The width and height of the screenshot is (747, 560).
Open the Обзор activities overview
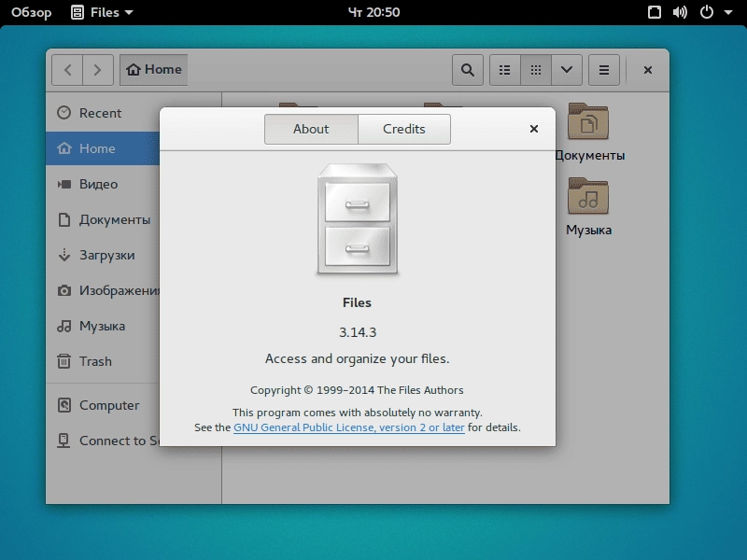[x=32, y=12]
